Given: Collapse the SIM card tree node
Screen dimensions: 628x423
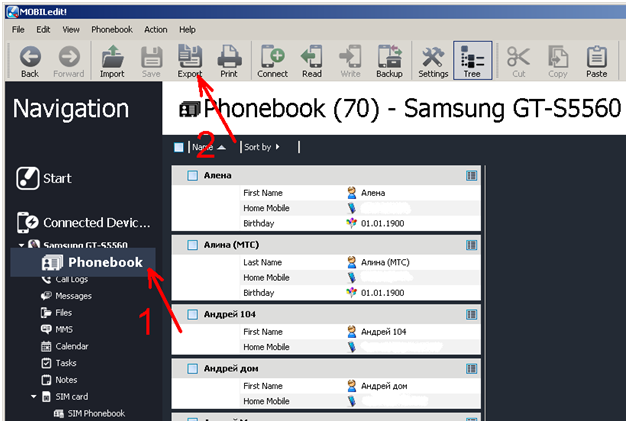Looking at the screenshot, I should point(34,397).
